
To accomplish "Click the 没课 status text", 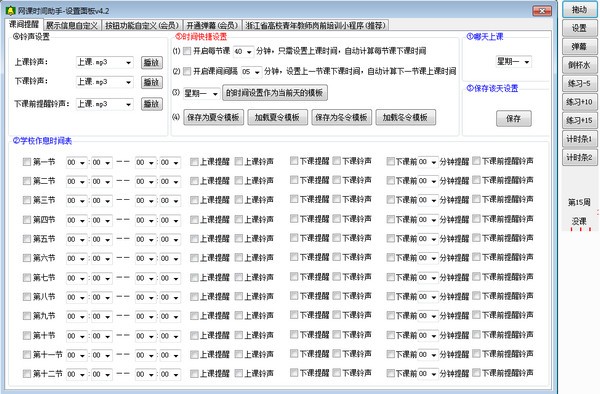I will click(579, 221).
